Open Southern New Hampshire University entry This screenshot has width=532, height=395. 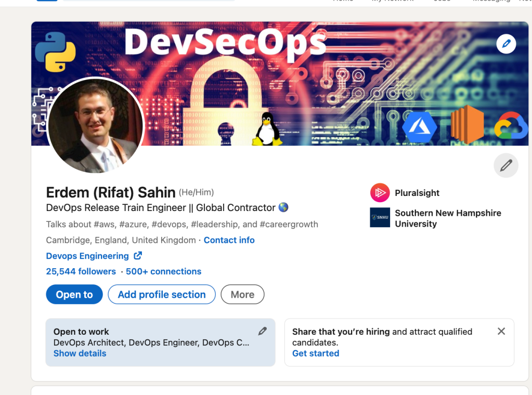coord(448,218)
